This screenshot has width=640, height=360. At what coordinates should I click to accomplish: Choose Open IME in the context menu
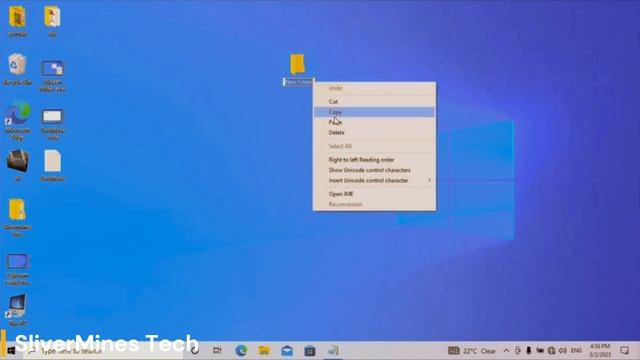tap(374, 194)
